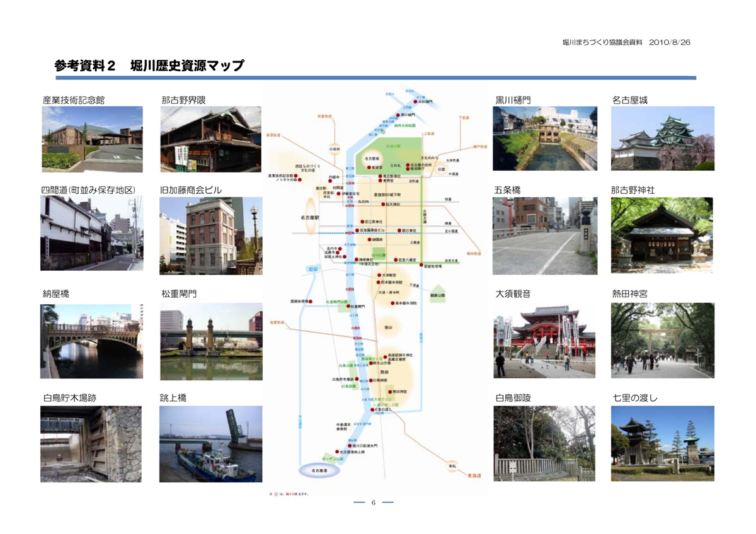
Task: Click the page title 参考資料2 堀川歴史資源マップ
Action: [x=150, y=65]
